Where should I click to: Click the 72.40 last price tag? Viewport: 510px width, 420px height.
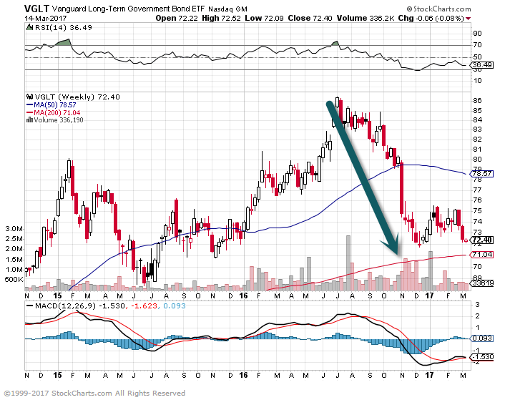pyautogui.click(x=482, y=240)
